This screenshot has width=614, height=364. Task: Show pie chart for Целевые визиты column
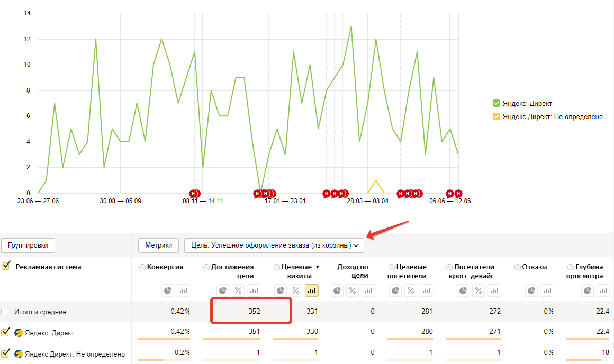tap(281, 290)
